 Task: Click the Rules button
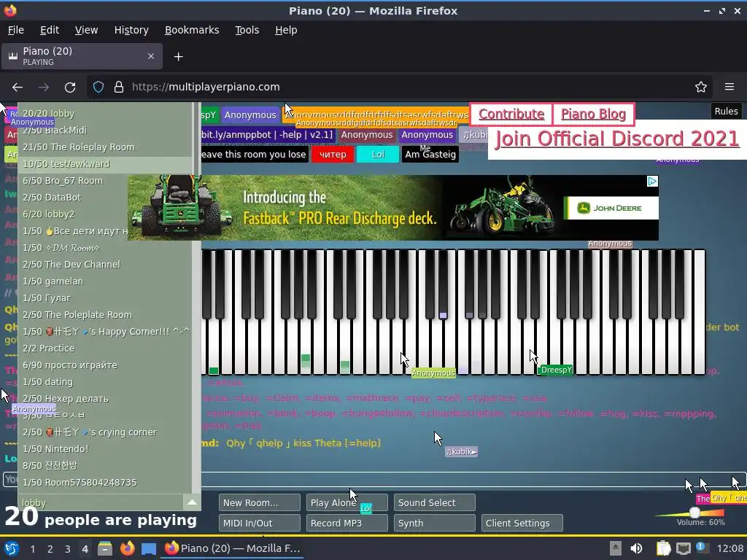(x=726, y=111)
